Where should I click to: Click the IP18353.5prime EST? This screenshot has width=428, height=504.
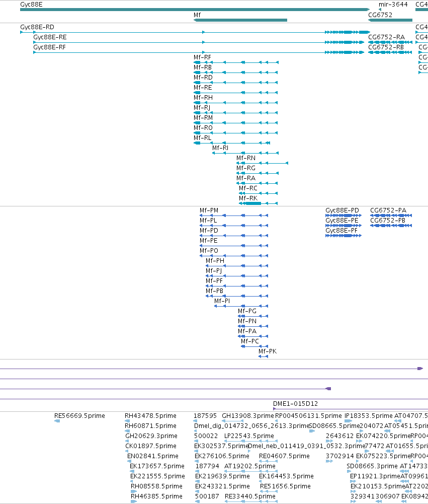pos(349,421)
